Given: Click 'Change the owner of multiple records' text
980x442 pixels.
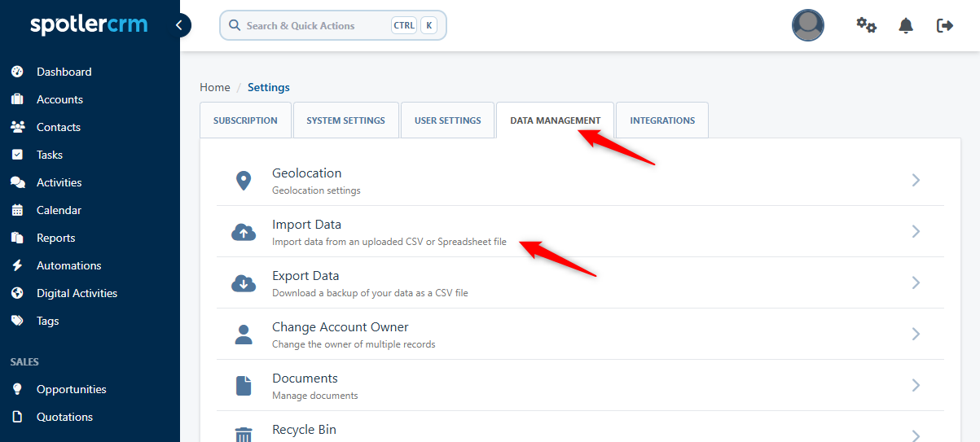Looking at the screenshot, I should click(354, 344).
